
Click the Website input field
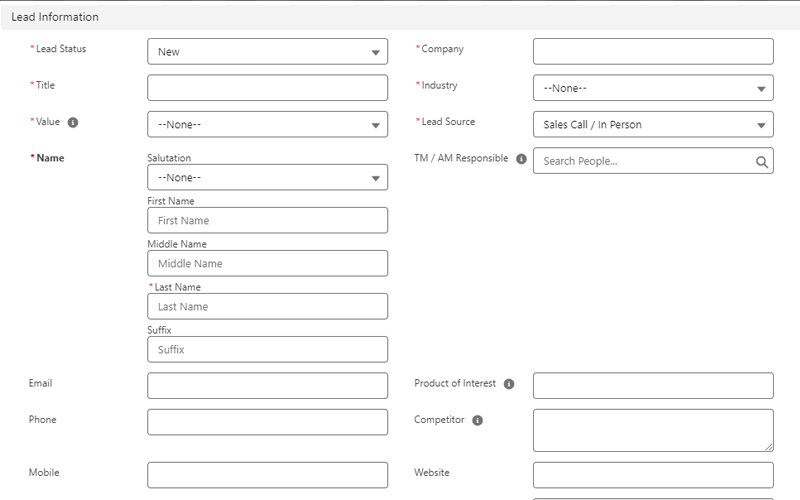[x=653, y=475]
